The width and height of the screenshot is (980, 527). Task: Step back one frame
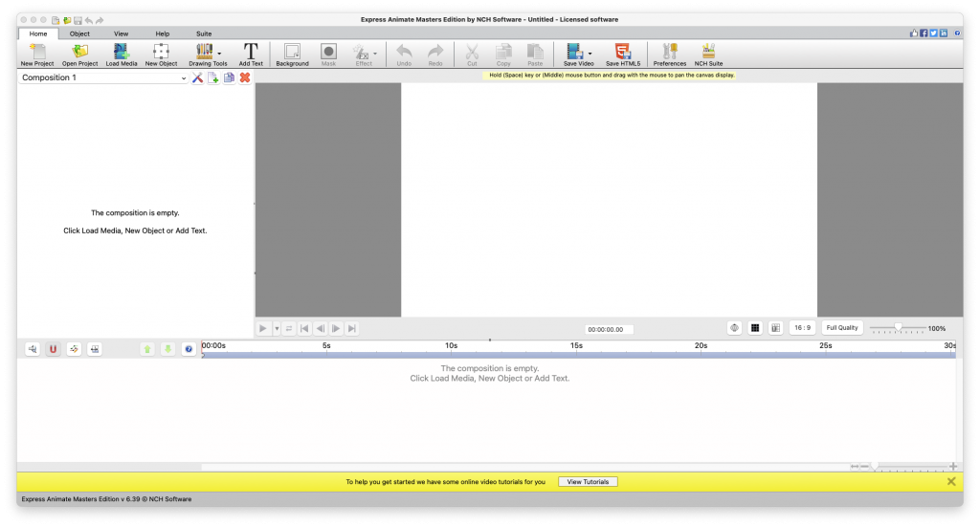click(320, 328)
